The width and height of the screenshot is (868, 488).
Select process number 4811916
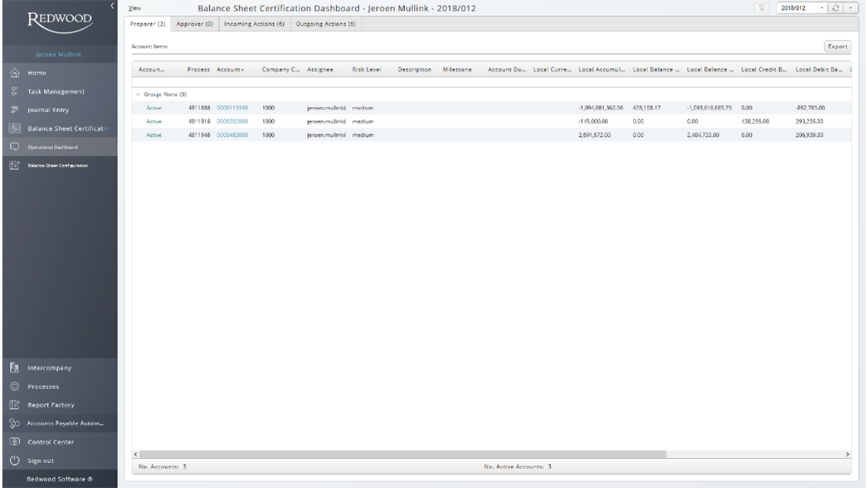199,121
